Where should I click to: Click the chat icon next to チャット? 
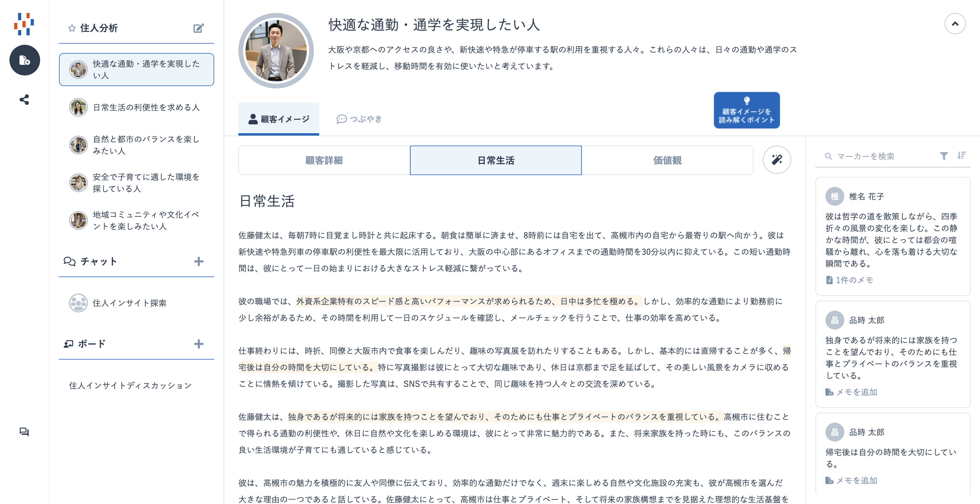click(x=69, y=261)
